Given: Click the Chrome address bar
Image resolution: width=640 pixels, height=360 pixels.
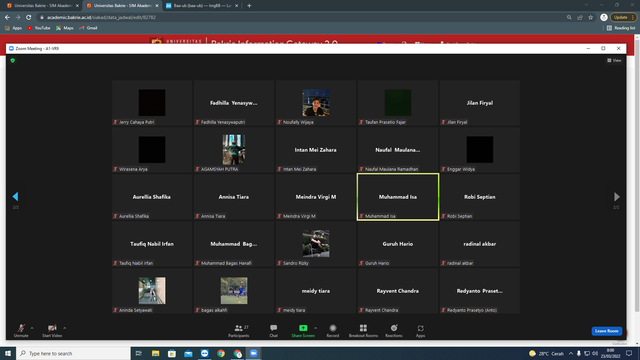Looking at the screenshot, I should 302,18.
